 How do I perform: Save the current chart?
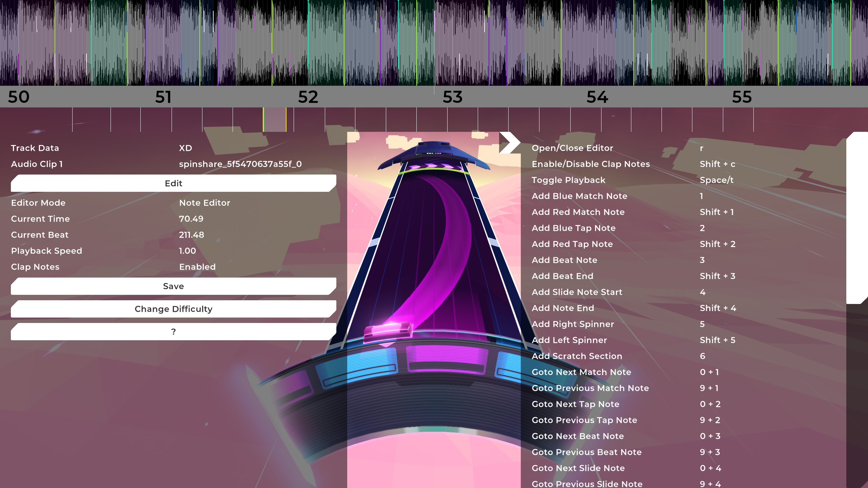(x=173, y=286)
